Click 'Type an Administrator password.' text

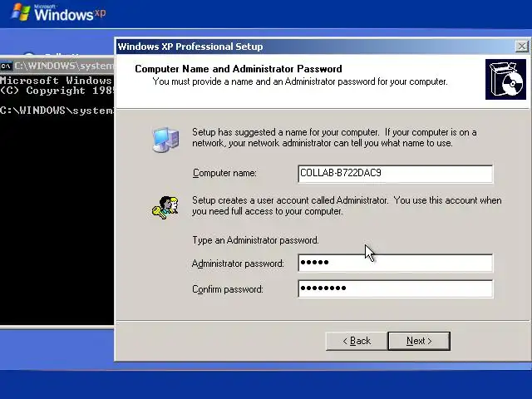[255, 240]
